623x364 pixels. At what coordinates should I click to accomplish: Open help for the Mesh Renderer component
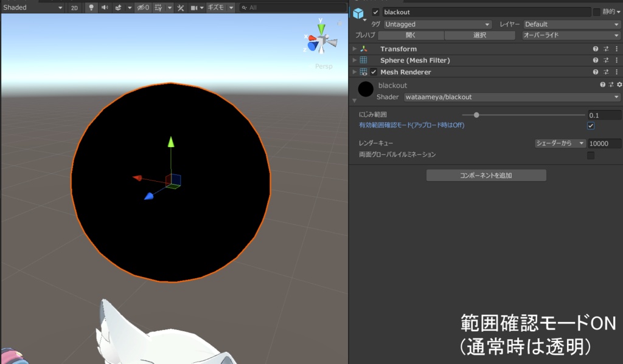(x=596, y=72)
